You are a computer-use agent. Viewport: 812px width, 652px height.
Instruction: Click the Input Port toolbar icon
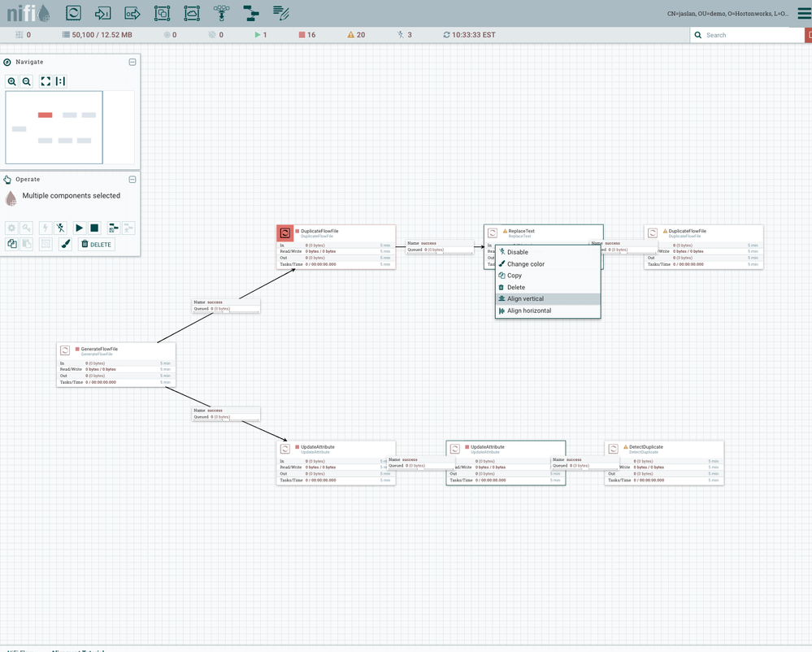tap(102, 13)
